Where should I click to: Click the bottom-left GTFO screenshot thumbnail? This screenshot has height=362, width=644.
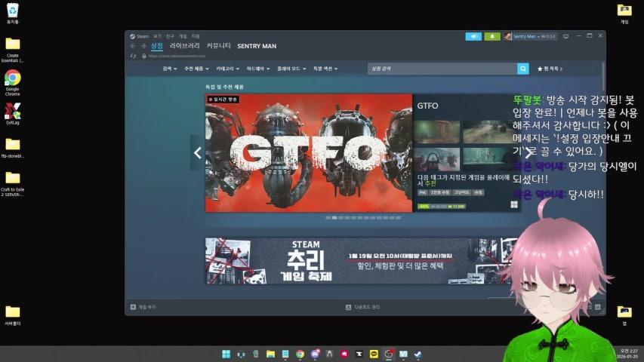click(x=437, y=159)
